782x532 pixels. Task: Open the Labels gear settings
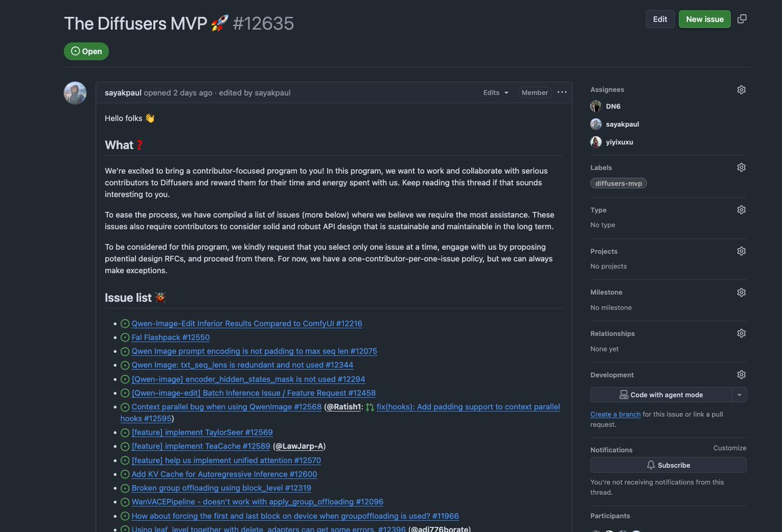pyautogui.click(x=741, y=167)
